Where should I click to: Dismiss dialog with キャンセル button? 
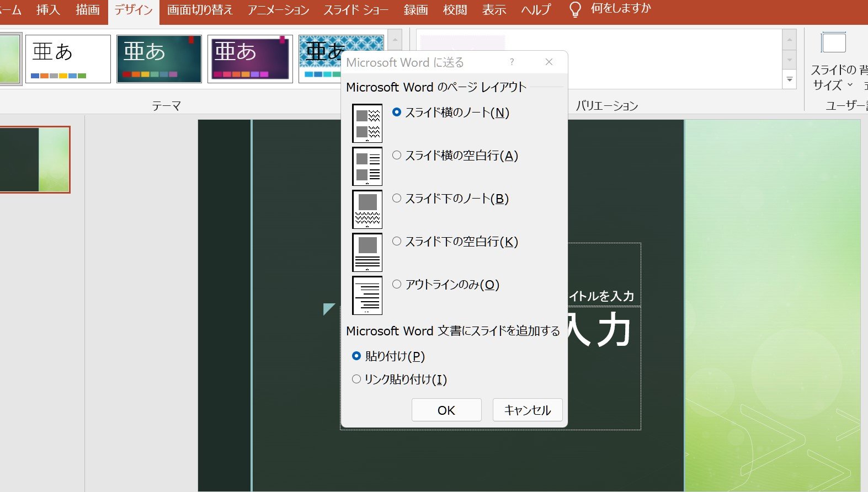[528, 410]
